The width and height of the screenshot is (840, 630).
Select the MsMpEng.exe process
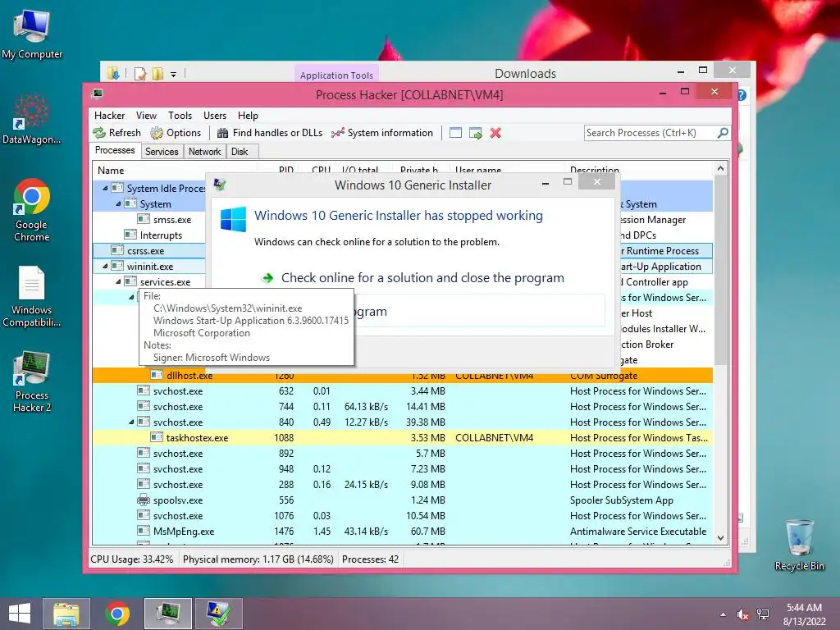(402, 531)
